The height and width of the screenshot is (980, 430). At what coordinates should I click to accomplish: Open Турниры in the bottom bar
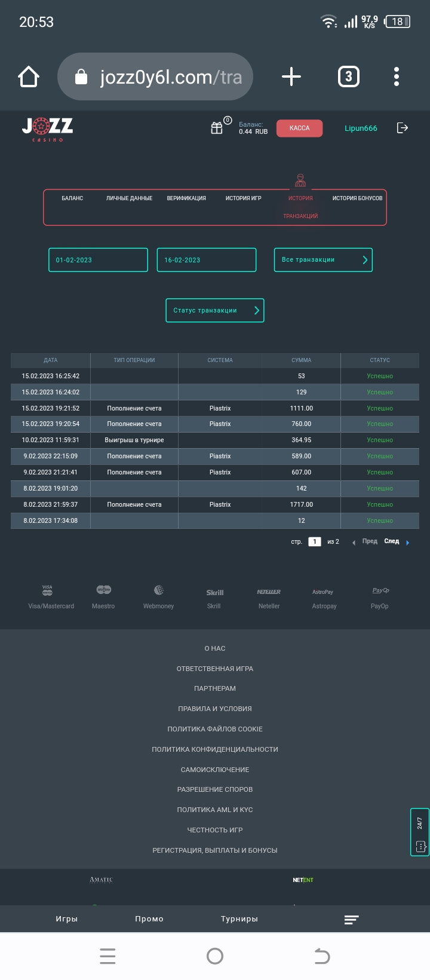[x=239, y=919]
